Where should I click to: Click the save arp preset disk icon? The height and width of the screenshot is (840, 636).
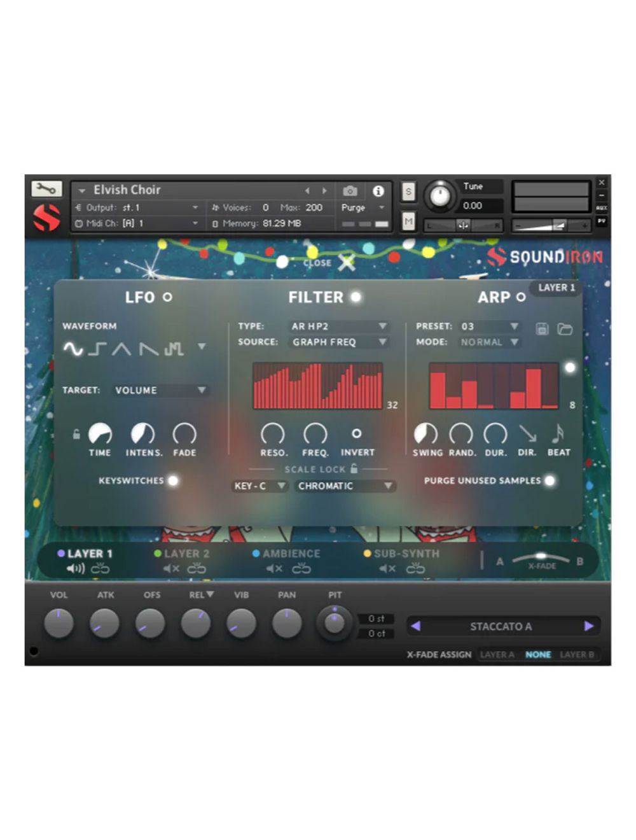[x=542, y=328]
